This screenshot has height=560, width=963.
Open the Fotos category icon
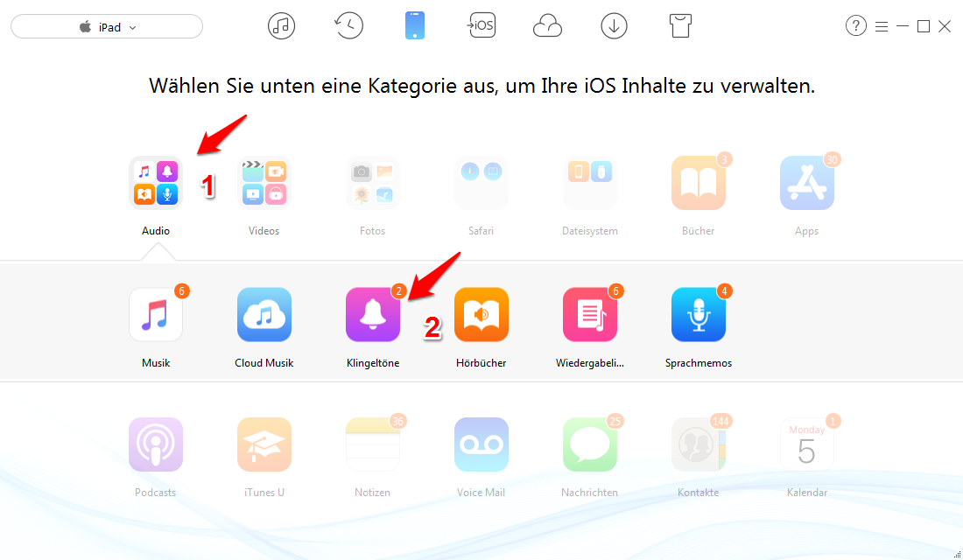click(372, 183)
